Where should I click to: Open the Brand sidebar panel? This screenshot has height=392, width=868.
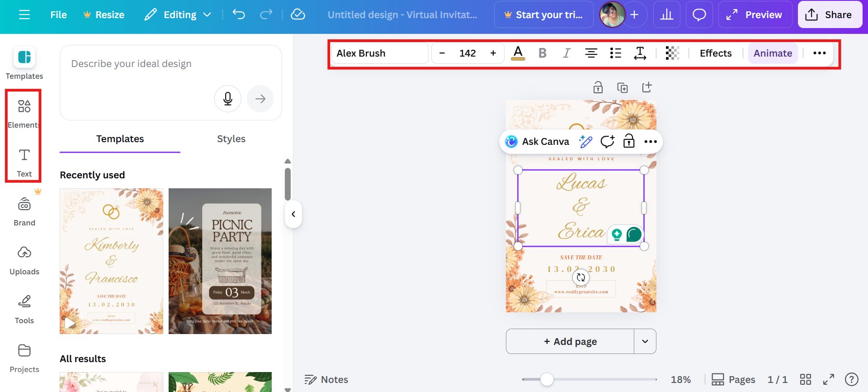coord(24,212)
